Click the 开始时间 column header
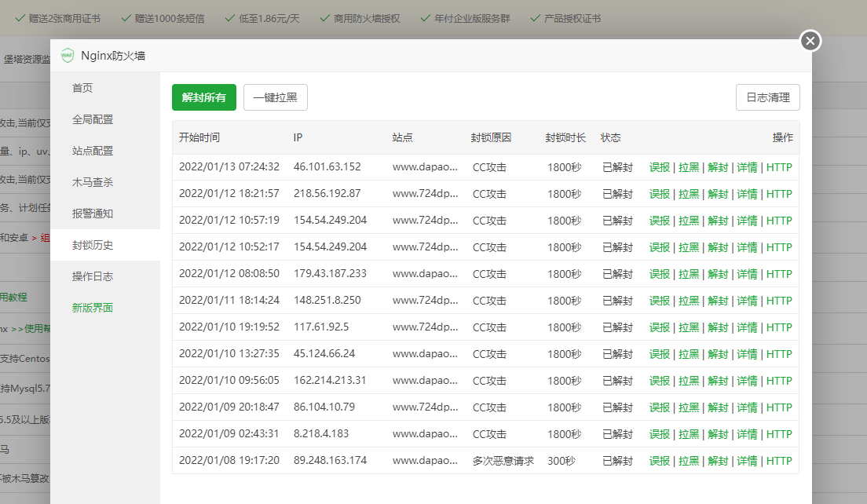867x504 pixels. (x=199, y=137)
